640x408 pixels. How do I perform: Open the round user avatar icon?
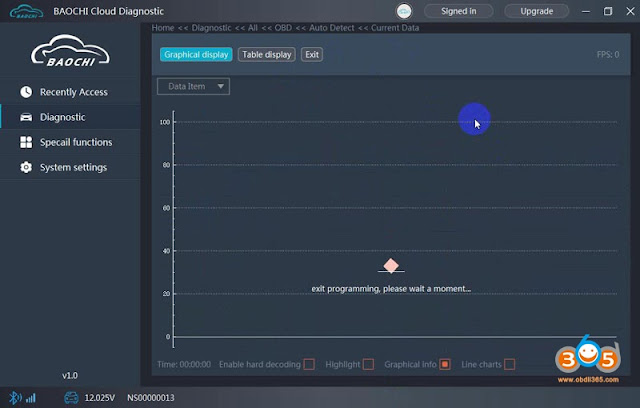coord(404,11)
